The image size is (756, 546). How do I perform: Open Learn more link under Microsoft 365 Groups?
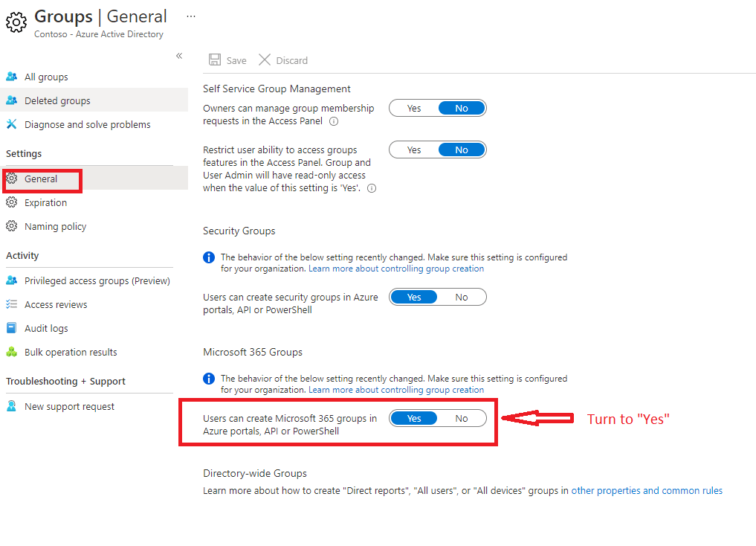(x=395, y=390)
